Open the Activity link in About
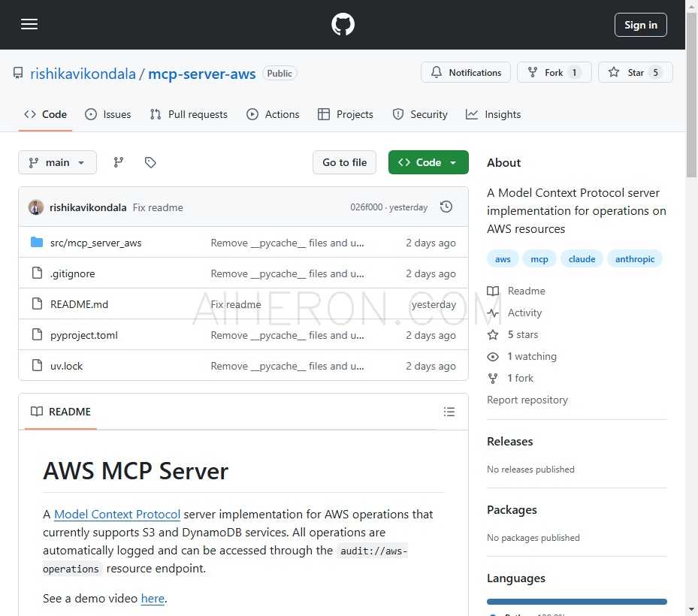 click(x=515, y=313)
